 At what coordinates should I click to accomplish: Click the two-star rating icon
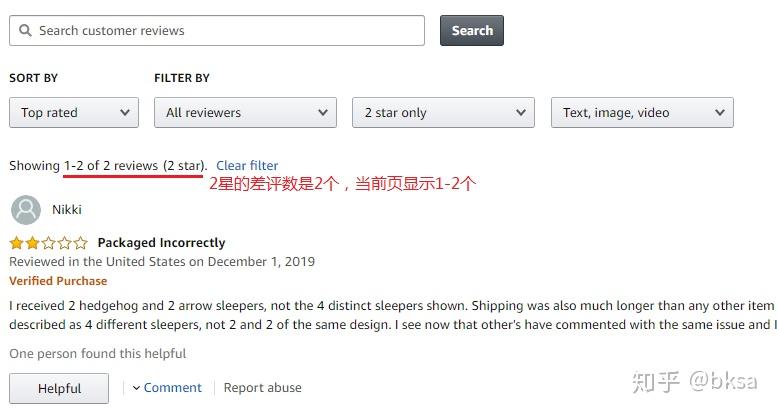(48, 243)
